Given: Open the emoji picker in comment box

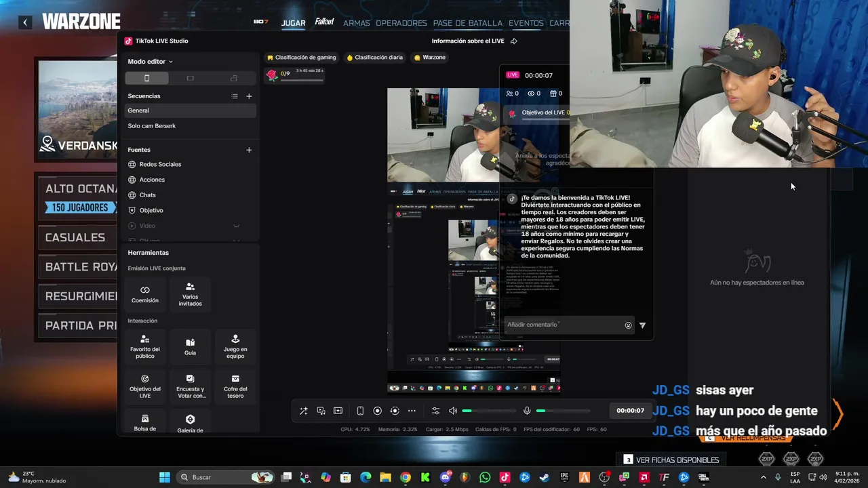Looking at the screenshot, I should 628,325.
